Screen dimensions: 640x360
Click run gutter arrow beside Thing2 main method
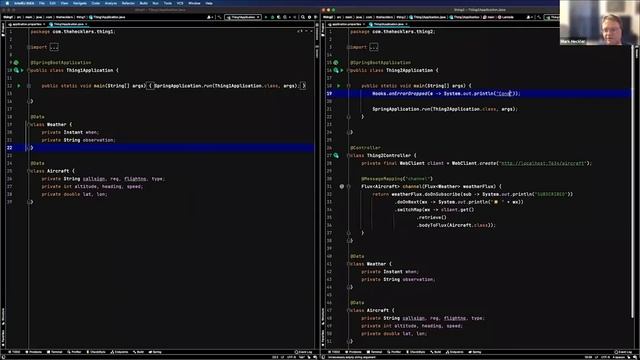coord(338,86)
